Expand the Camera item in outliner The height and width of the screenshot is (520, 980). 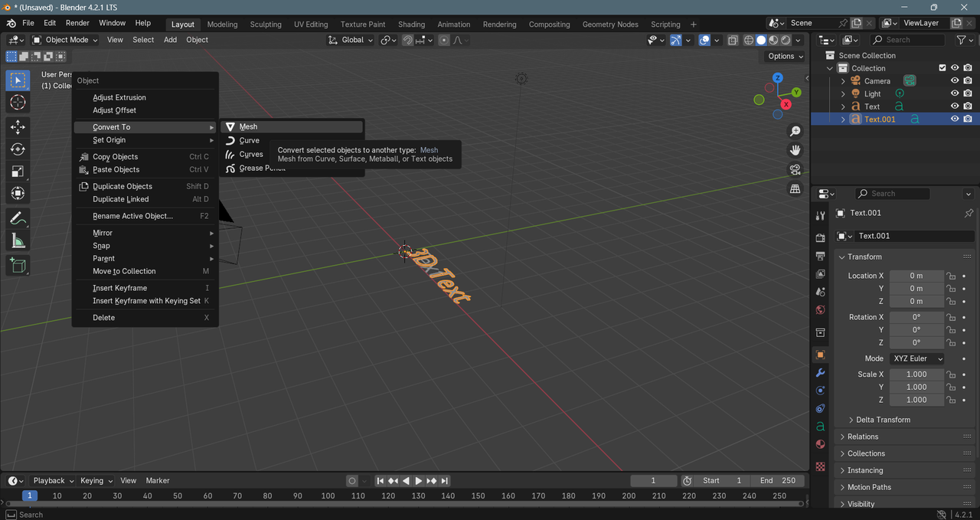point(843,80)
